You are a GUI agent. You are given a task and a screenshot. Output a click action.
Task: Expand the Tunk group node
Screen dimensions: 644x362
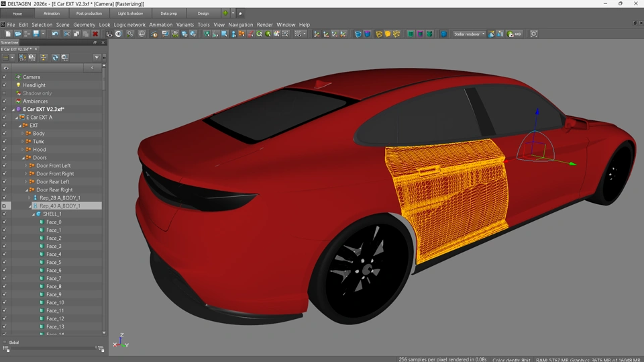[x=23, y=142]
